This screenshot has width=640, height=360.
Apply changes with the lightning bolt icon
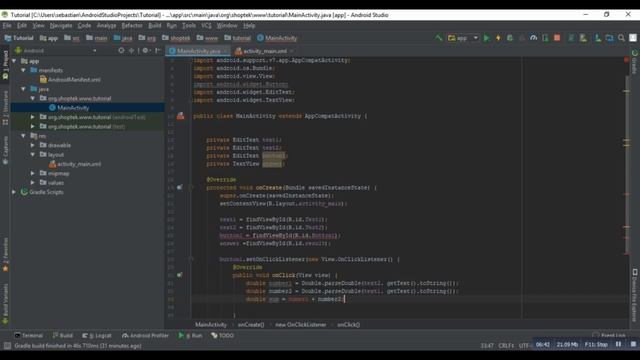pos(498,38)
